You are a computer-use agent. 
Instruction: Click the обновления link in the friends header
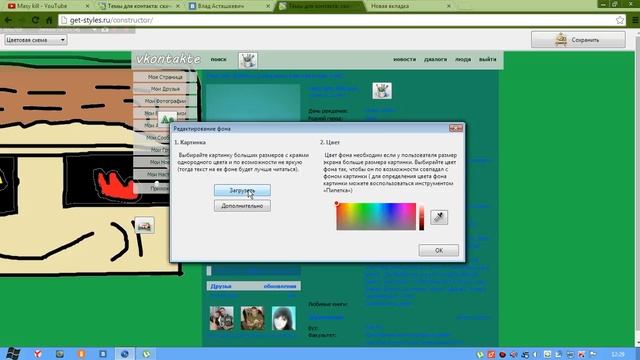tap(280, 286)
